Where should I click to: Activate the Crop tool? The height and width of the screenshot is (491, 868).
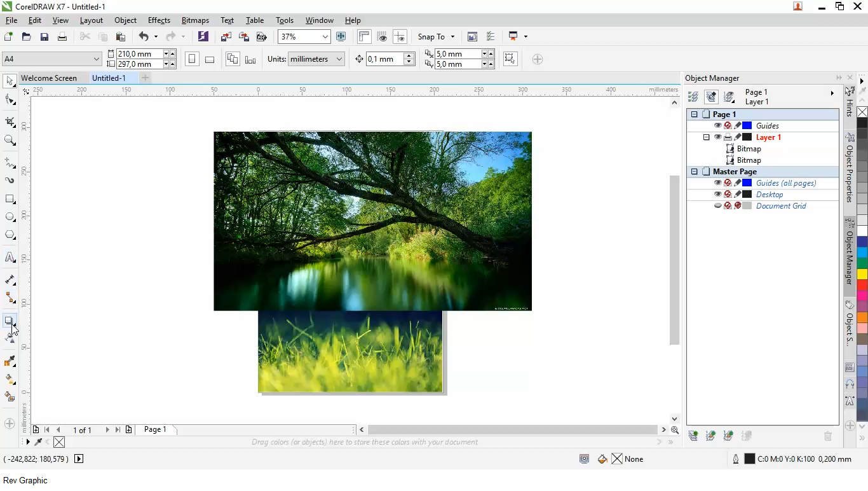(x=10, y=121)
